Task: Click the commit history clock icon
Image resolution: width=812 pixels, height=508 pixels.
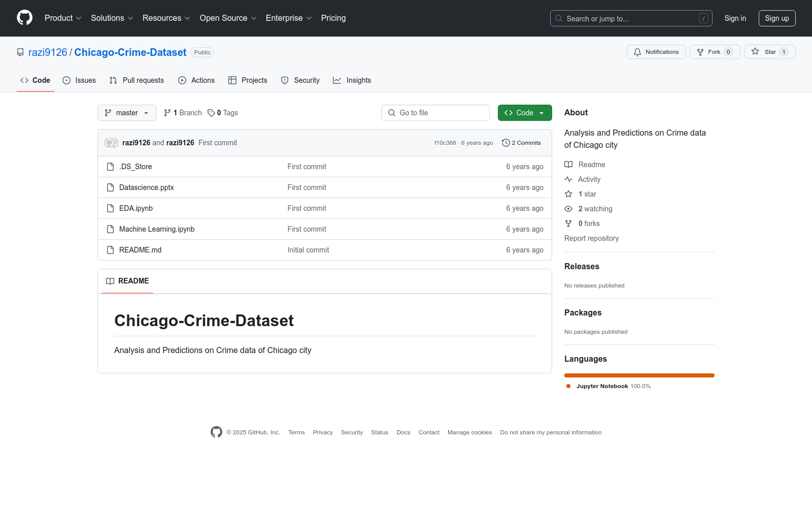Action: tap(506, 143)
